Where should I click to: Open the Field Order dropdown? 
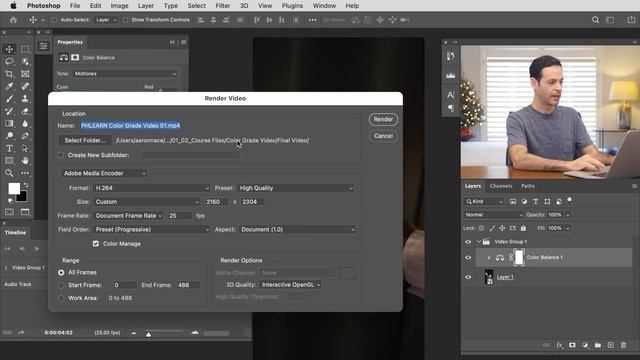pos(151,229)
